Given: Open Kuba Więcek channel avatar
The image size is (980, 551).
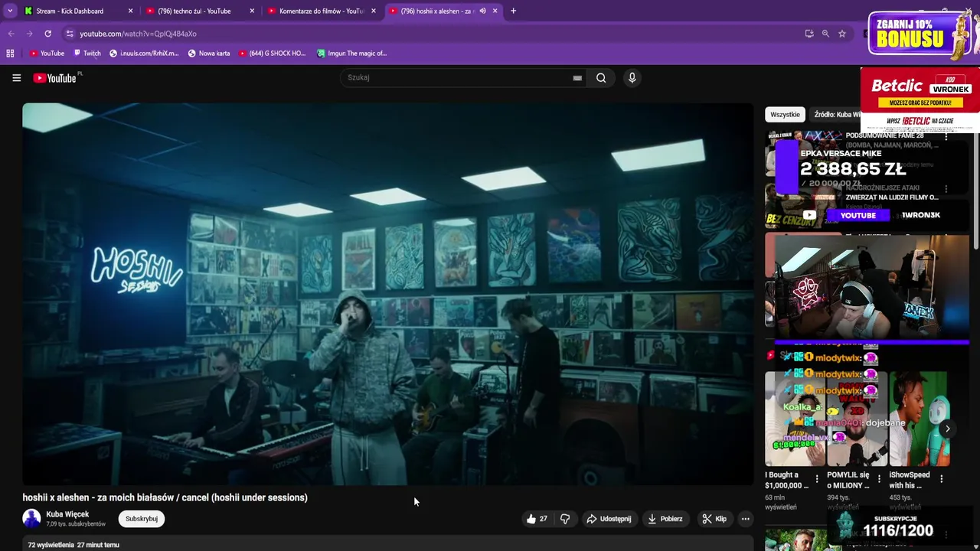Looking at the screenshot, I should pos(31,518).
